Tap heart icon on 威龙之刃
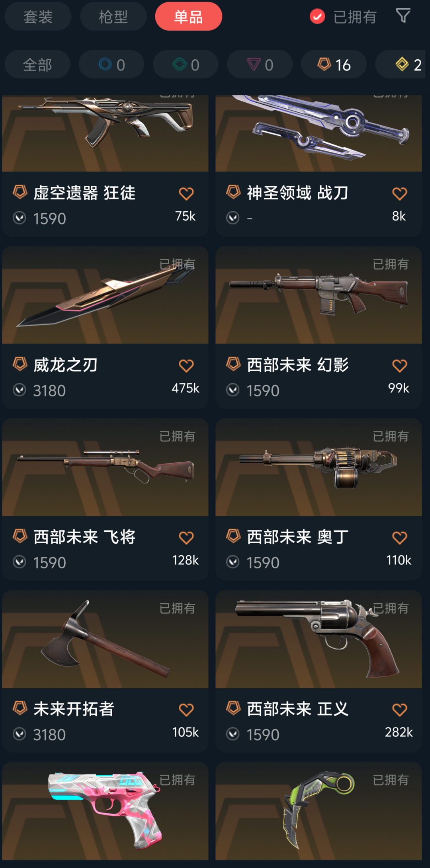Viewport: 430px width, 868px height. click(x=186, y=366)
